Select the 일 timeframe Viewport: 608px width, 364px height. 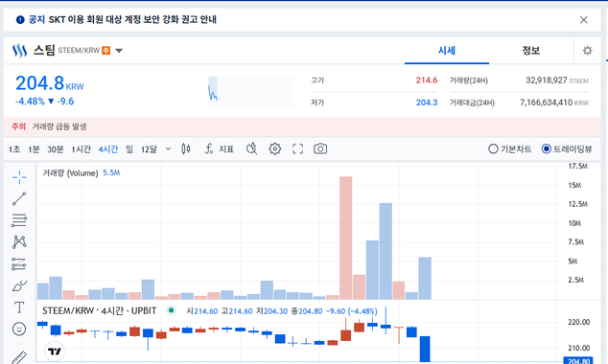[129, 149]
